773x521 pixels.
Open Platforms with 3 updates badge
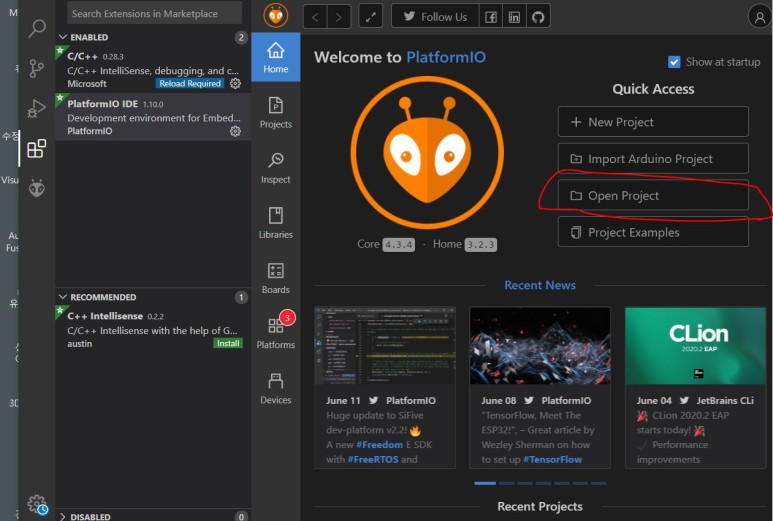276,332
